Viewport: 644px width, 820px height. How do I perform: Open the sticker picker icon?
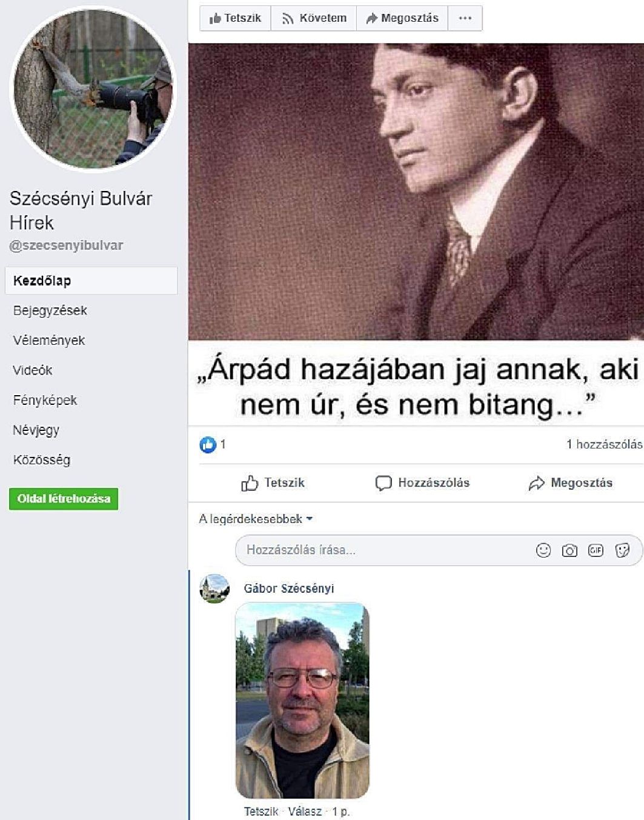pos(622,550)
